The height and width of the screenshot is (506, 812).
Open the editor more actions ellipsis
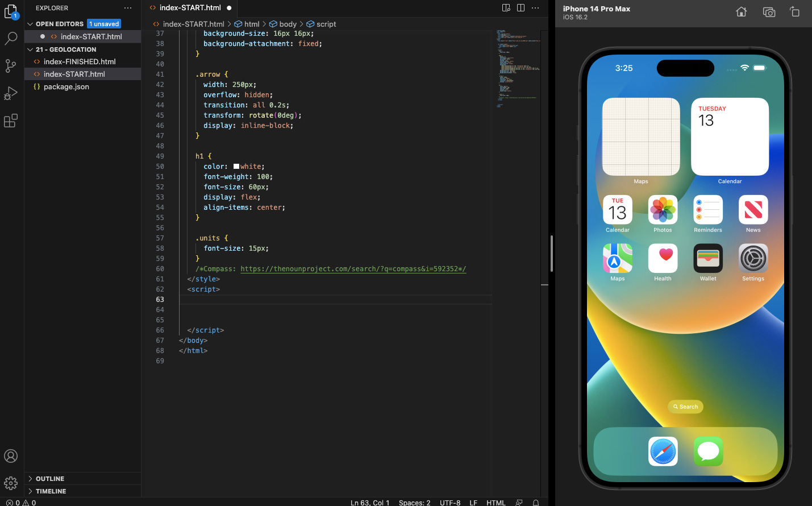click(535, 8)
